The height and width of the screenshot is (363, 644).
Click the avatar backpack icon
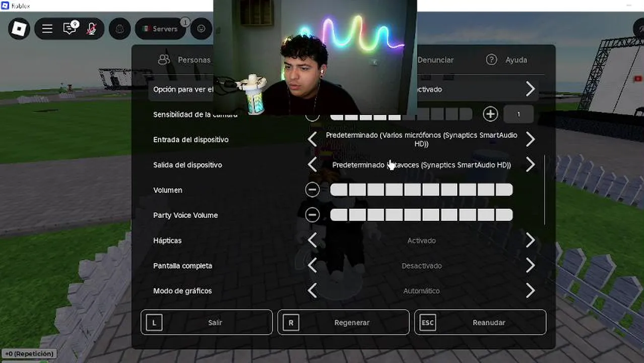(119, 29)
